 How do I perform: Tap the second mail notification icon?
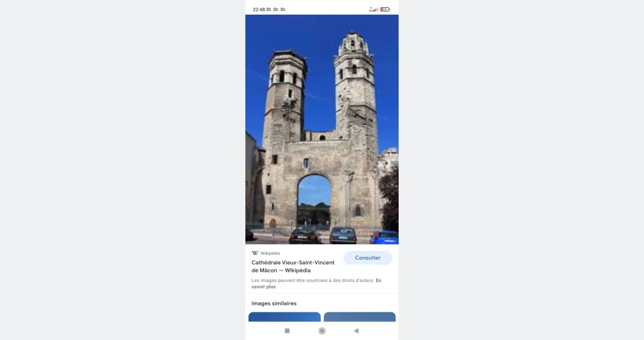(x=276, y=10)
